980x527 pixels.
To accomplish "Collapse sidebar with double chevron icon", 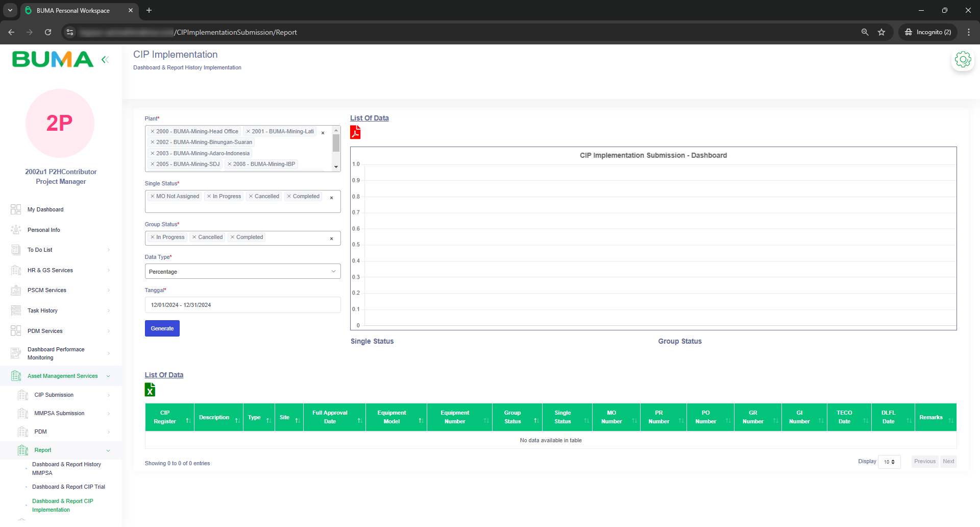I will click(x=105, y=60).
